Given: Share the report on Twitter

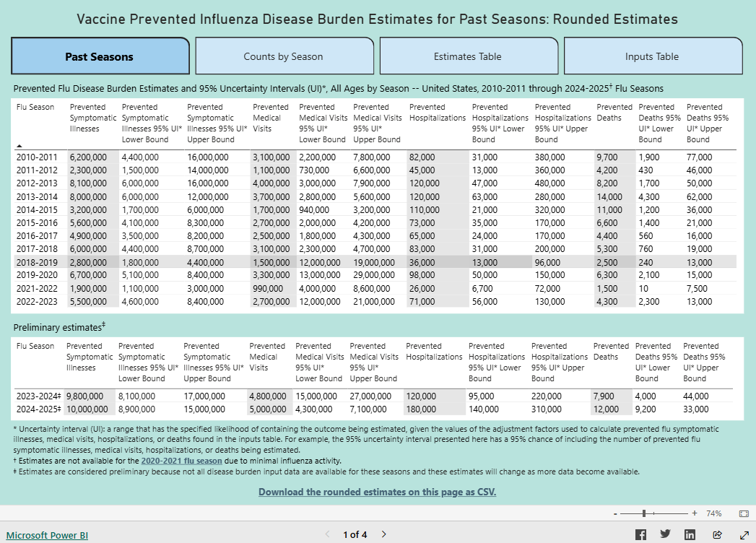Looking at the screenshot, I should coord(665,534).
